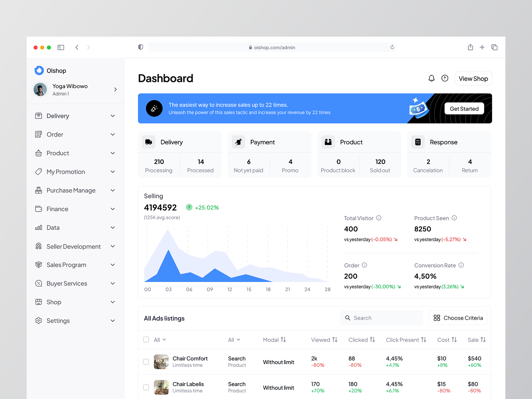Click the search magnifier in All Ads listings
Viewport: 532px width, 399px height.
coord(348,318)
